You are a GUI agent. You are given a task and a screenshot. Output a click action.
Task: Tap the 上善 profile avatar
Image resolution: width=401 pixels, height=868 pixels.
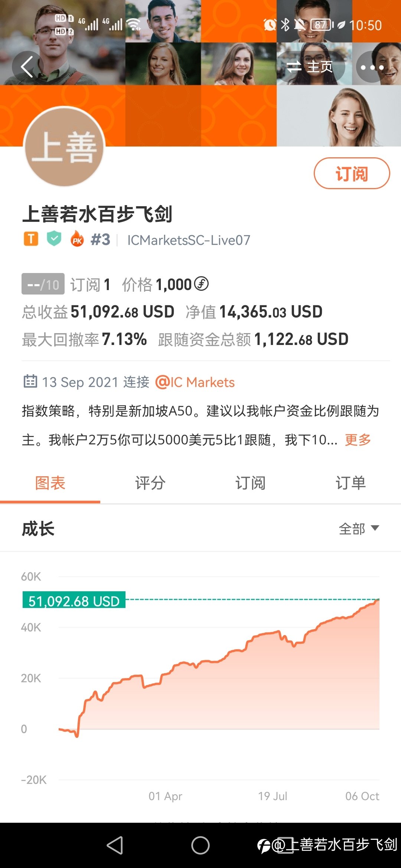pos(64,147)
